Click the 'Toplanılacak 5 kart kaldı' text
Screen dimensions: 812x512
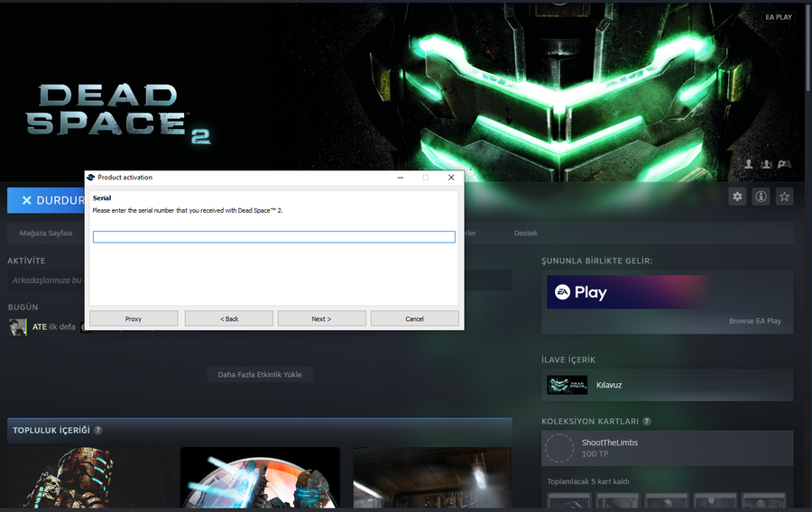click(x=588, y=481)
